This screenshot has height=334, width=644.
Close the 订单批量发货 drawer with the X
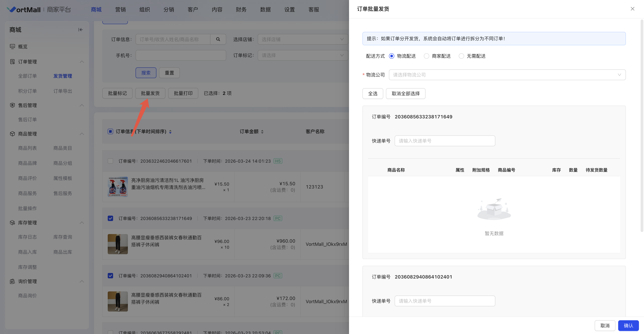[632, 9]
